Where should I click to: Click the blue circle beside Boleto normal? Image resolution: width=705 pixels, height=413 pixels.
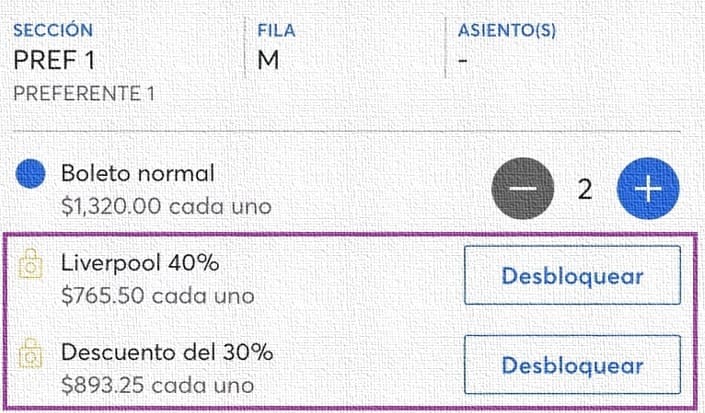(x=31, y=173)
